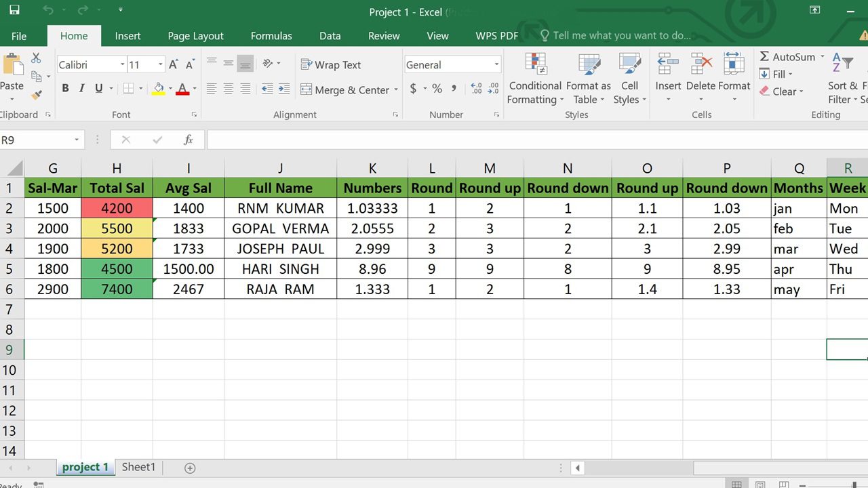Open the File tab
This screenshot has width=868, height=488.
[19, 36]
